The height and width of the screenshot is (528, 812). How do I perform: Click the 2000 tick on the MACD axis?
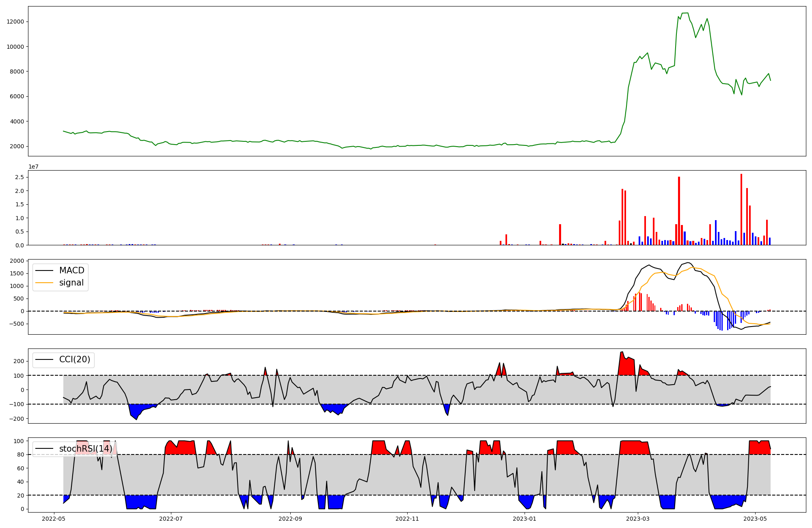pos(17,261)
